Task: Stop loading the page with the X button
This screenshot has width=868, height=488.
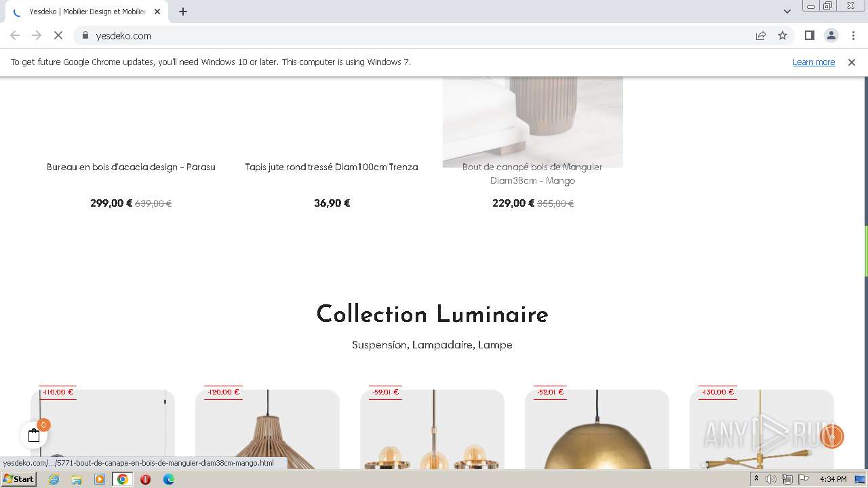Action: point(58,35)
